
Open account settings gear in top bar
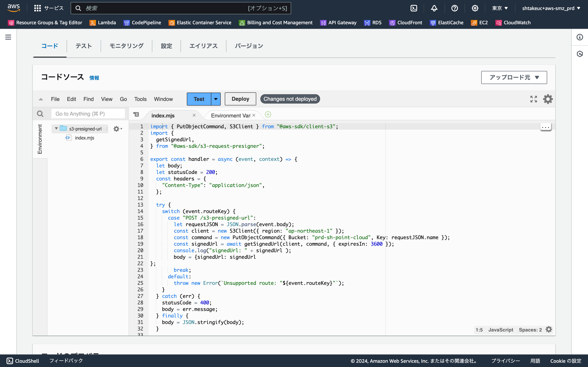point(475,8)
